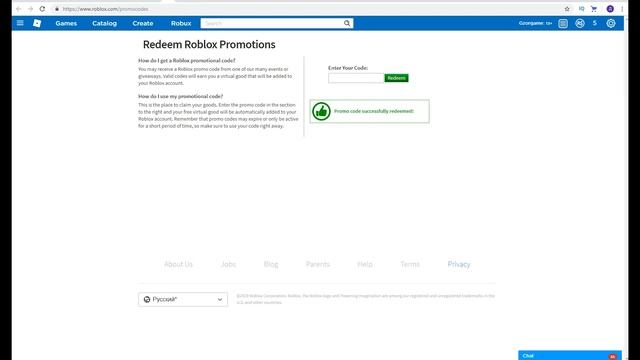The width and height of the screenshot is (640, 360).
Task: Click the green Redeem button
Action: pyautogui.click(x=396, y=78)
